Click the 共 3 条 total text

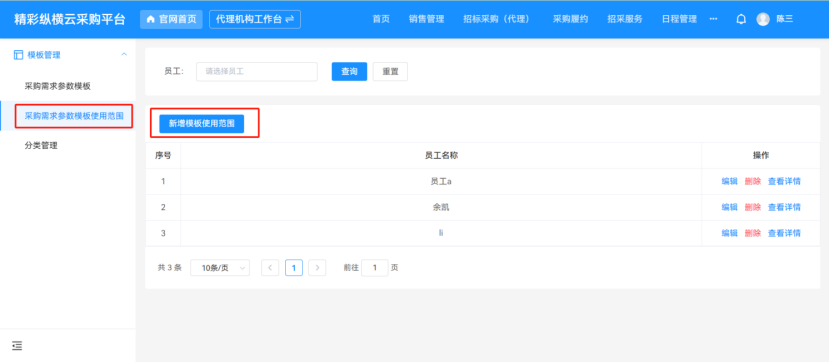tap(169, 268)
